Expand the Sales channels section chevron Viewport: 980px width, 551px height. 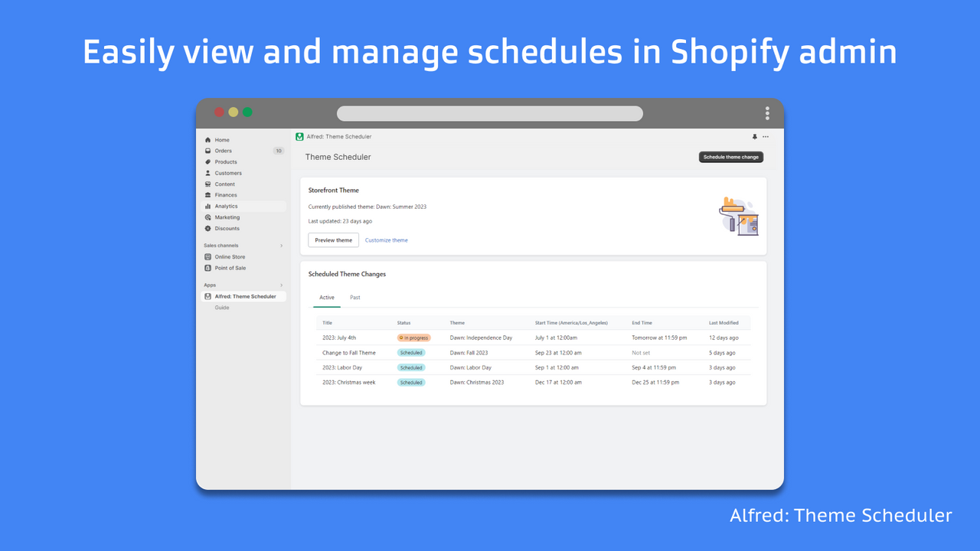281,246
